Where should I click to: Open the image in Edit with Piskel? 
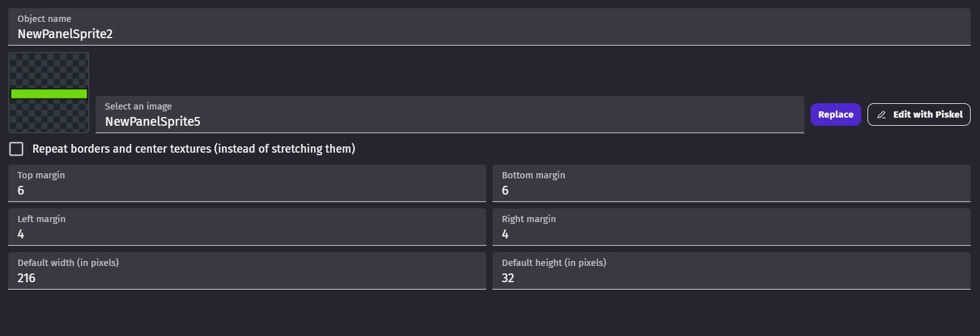point(919,115)
